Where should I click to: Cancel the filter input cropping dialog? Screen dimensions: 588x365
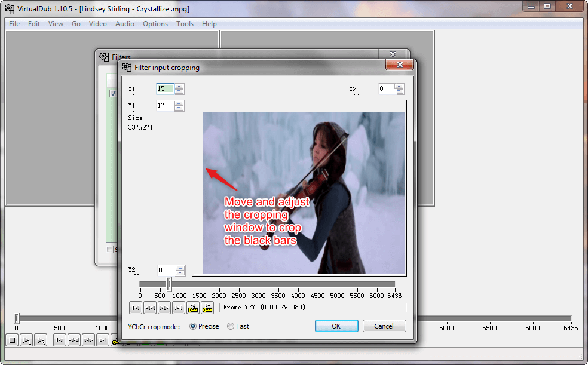tap(384, 326)
